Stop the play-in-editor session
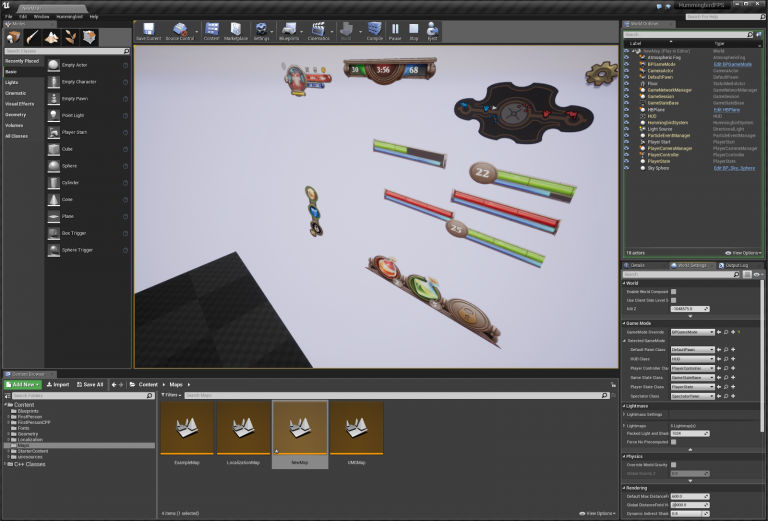 414,31
